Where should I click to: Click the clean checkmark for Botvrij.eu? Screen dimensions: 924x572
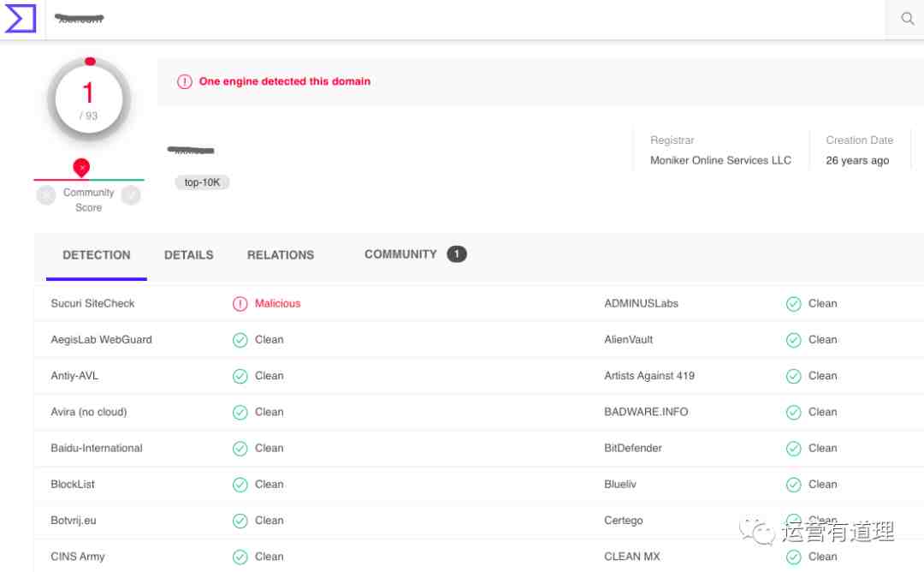pyautogui.click(x=240, y=521)
